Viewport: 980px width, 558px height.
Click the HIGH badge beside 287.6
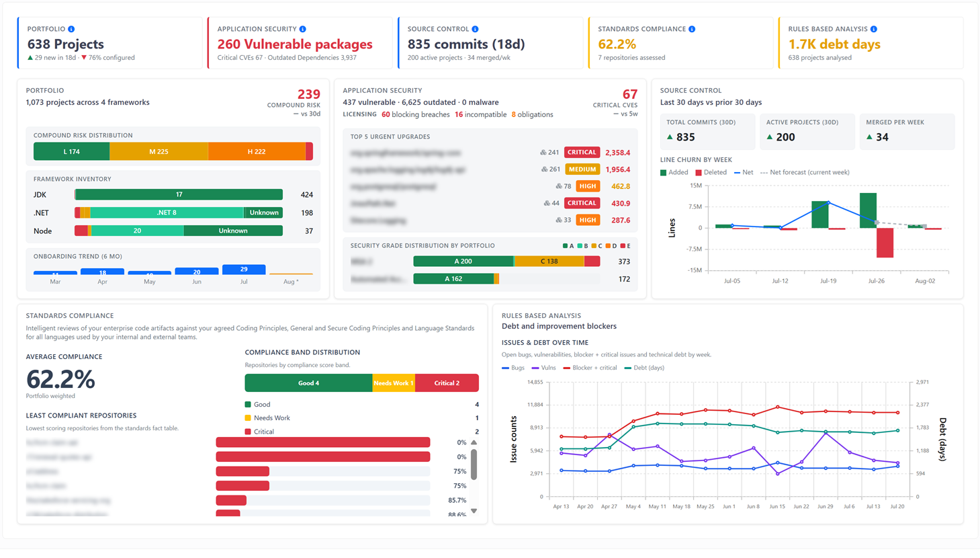coord(588,220)
